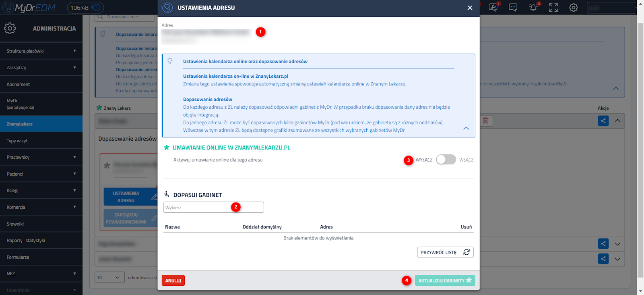Select ZnanyLekarz in sidebar
The image size is (644, 295).
(41, 124)
